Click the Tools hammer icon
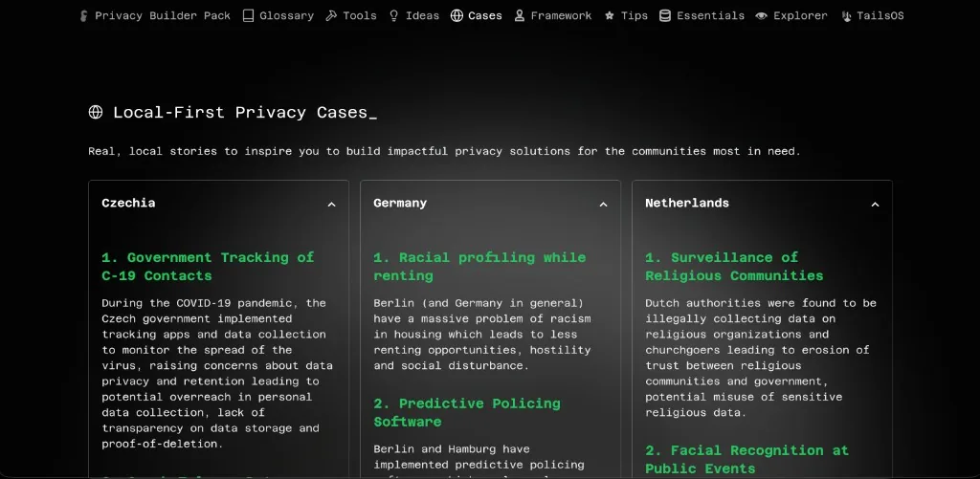This screenshot has height=479, width=980. [x=331, y=16]
